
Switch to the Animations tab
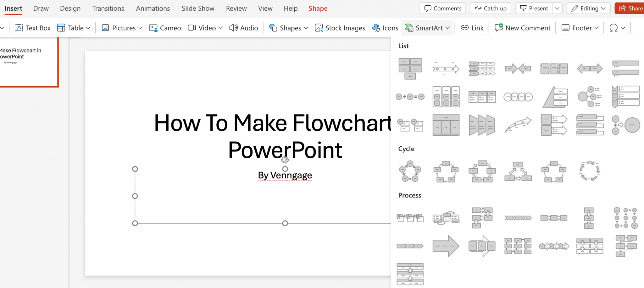(153, 8)
